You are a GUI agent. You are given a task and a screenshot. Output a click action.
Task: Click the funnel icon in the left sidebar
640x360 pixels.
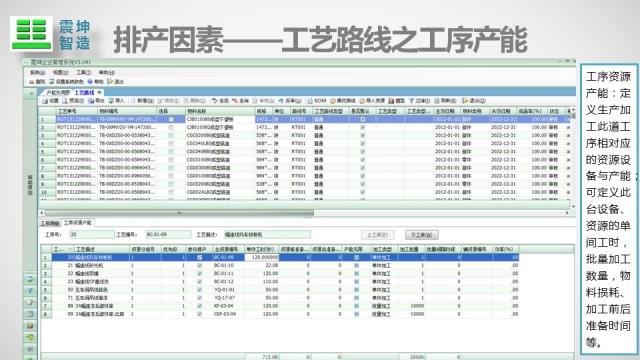[x=30, y=291]
